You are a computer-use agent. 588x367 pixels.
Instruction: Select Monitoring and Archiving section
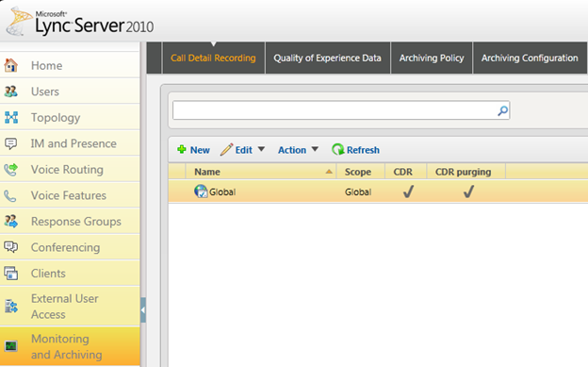(x=70, y=346)
